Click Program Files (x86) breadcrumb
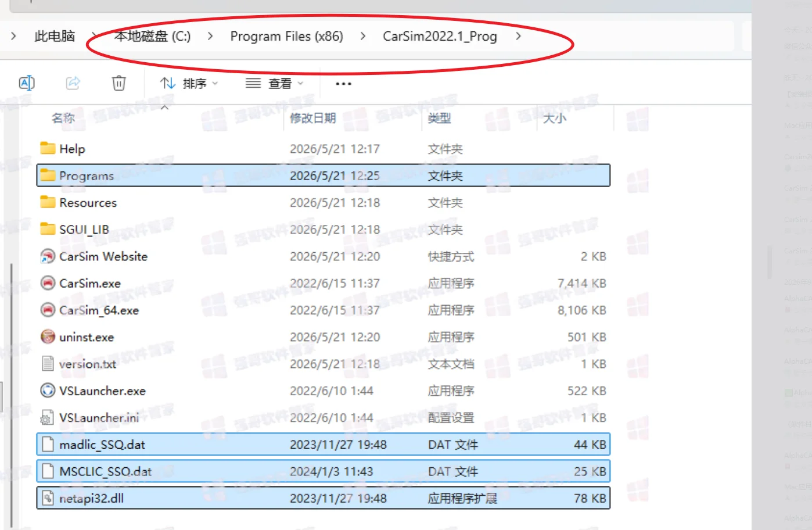 (x=286, y=36)
